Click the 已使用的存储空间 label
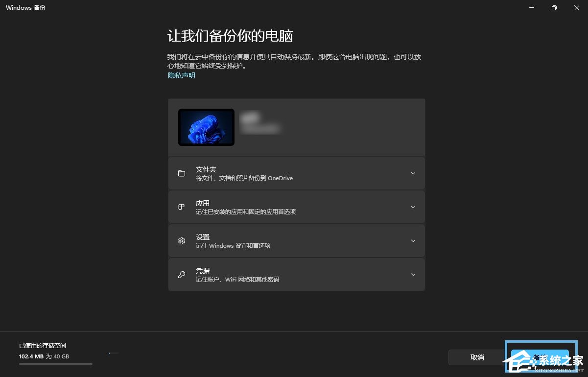 pyautogui.click(x=43, y=346)
